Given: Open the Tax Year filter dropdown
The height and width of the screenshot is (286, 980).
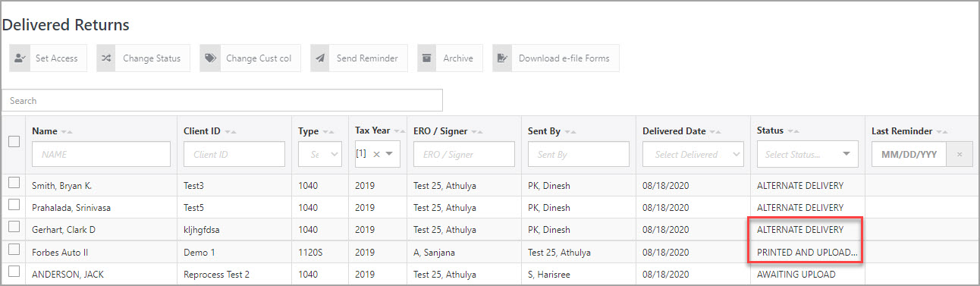Looking at the screenshot, I should (389, 154).
